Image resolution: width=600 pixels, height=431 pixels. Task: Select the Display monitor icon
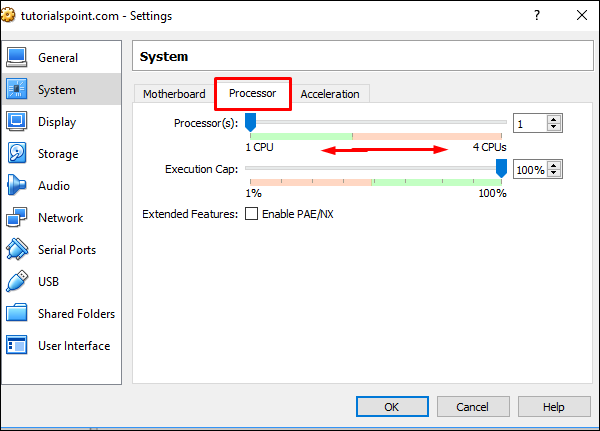(x=17, y=122)
